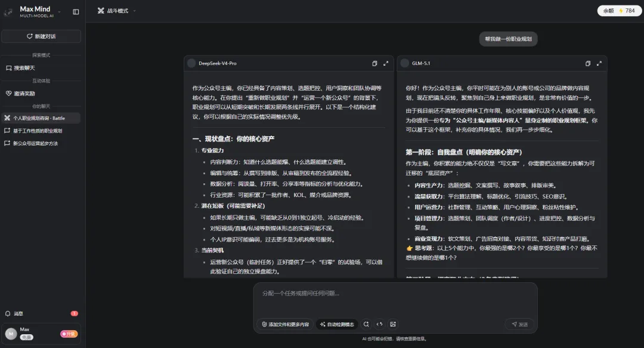Open the 新公众号运营起步方法 chat
Viewport: 644px width, 348px height.
[x=41, y=143]
